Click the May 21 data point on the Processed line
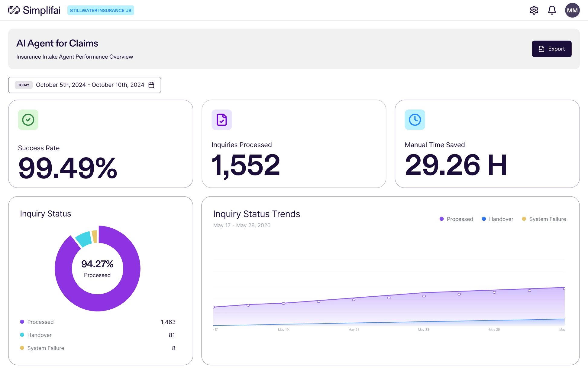 [x=354, y=300]
